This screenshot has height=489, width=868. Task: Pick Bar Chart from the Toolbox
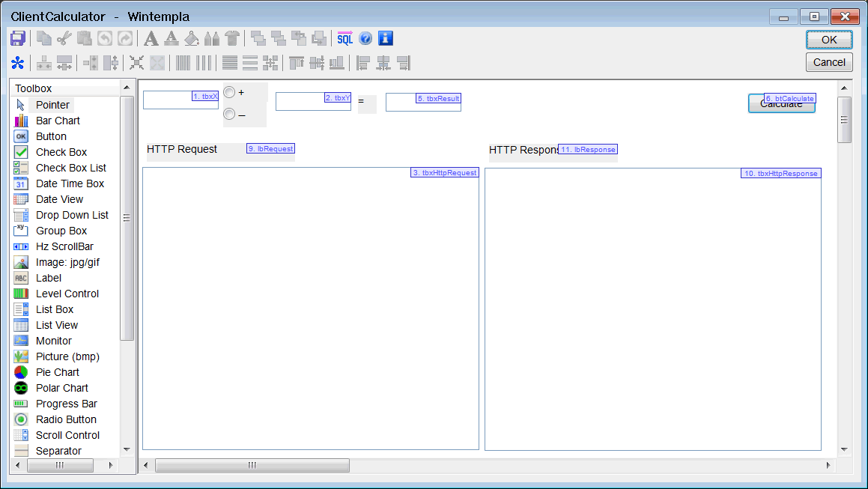[58, 121]
